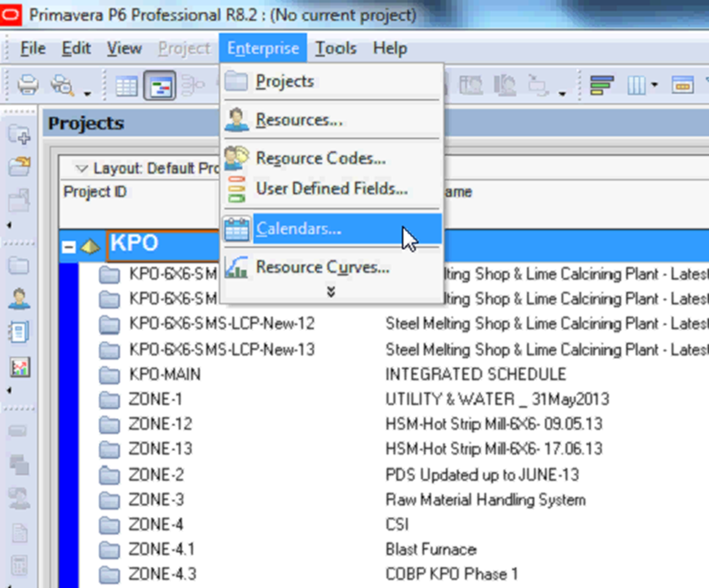Click the PDS Updated up to JUNE-13 name

482,474
